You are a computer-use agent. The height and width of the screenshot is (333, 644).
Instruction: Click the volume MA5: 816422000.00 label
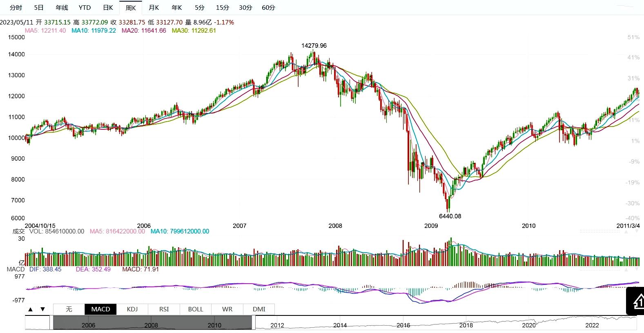tap(117, 231)
